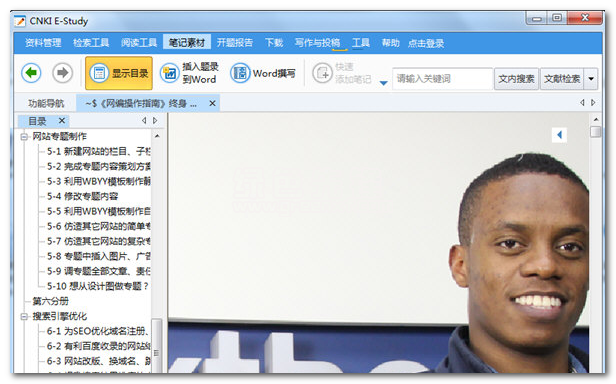
Task: Collapse the 搜索引擎优化 tree node
Action: [x=25, y=316]
